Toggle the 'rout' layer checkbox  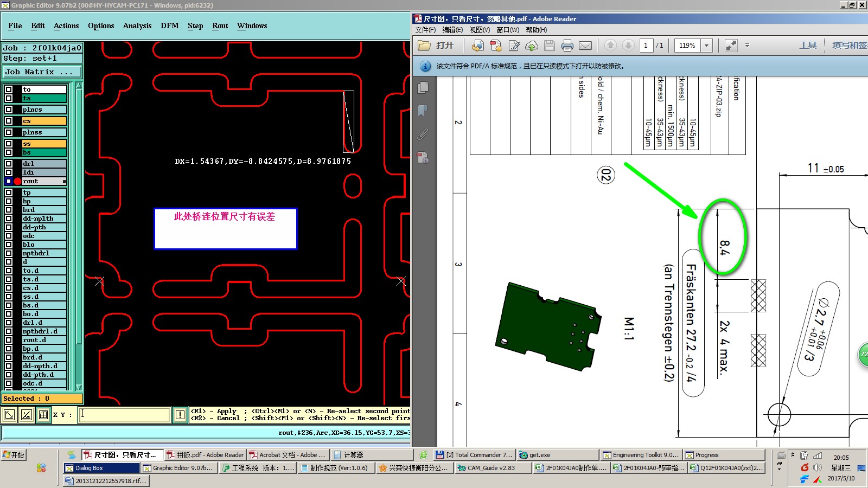pyautogui.click(x=9, y=181)
